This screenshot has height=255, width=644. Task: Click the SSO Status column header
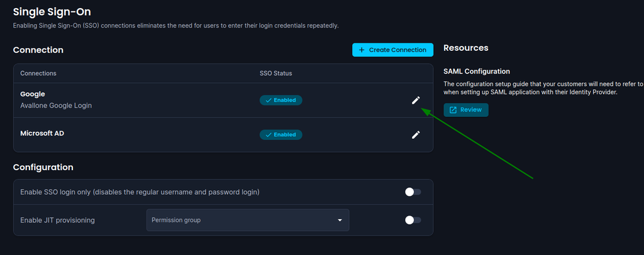tap(275, 73)
